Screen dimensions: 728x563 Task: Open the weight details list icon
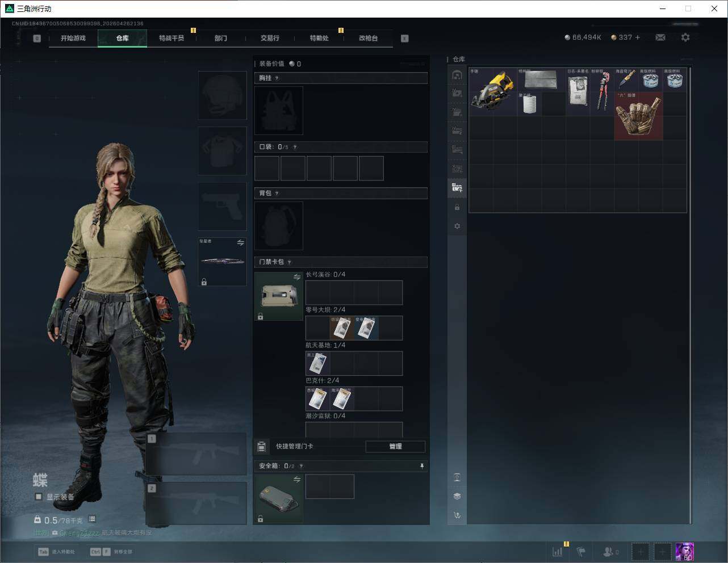(92, 519)
